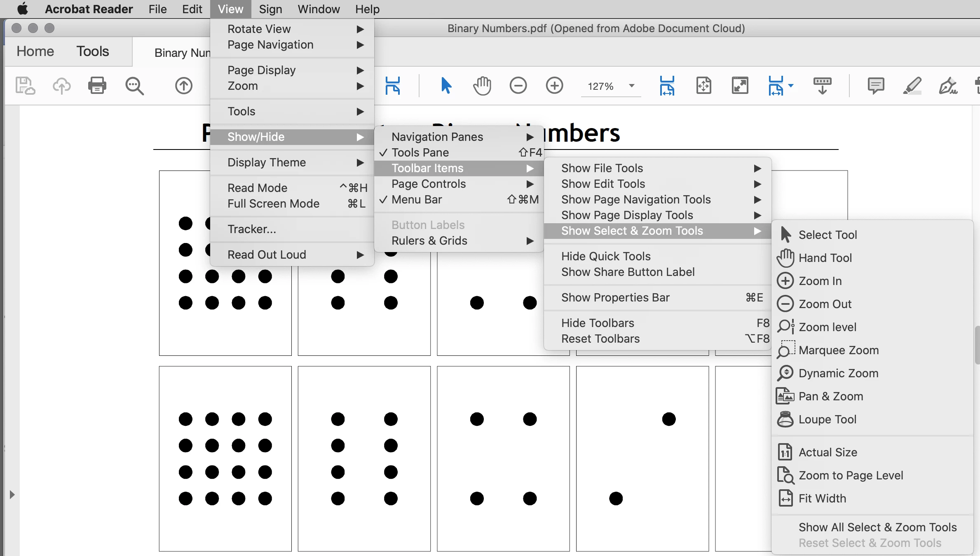The height and width of the screenshot is (556, 980).
Task: Choose Show All Select & Zoom Tools
Action: pyautogui.click(x=877, y=527)
